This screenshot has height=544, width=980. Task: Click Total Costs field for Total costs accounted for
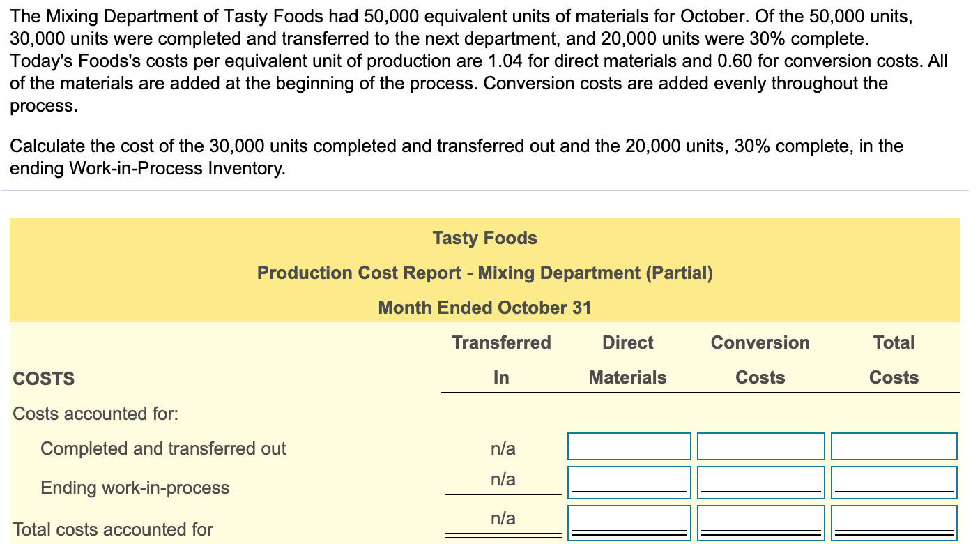pos(894,523)
